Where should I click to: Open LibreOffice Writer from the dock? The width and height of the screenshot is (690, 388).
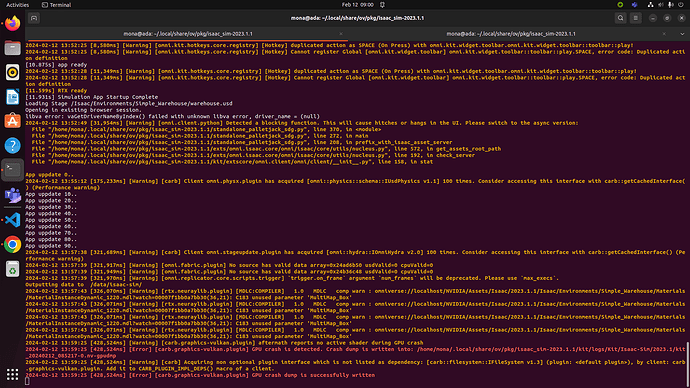[x=12, y=97]
